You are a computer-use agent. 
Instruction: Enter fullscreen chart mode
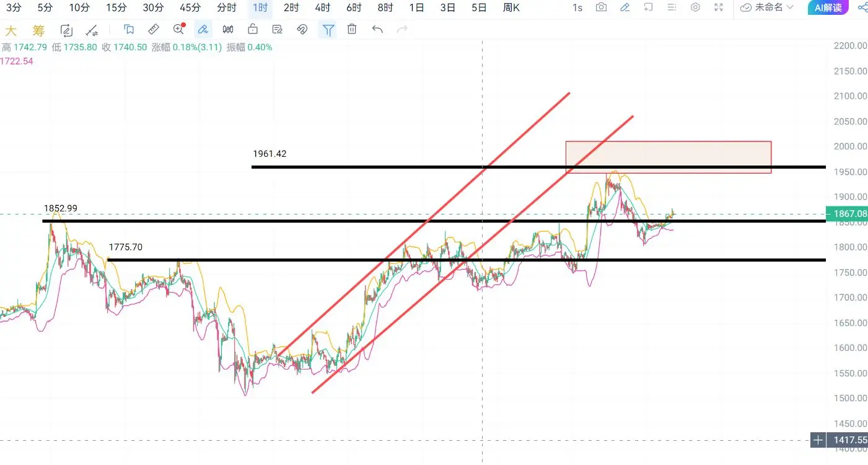click(x=719, y=7)
